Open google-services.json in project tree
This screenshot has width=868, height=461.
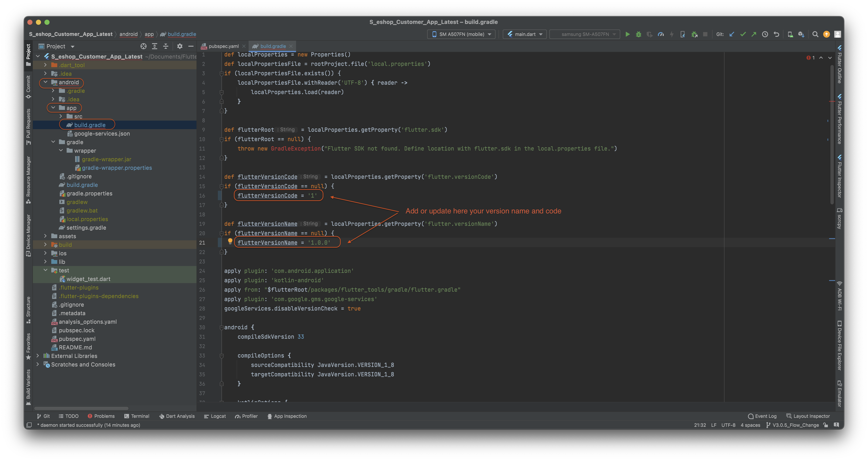101,134
